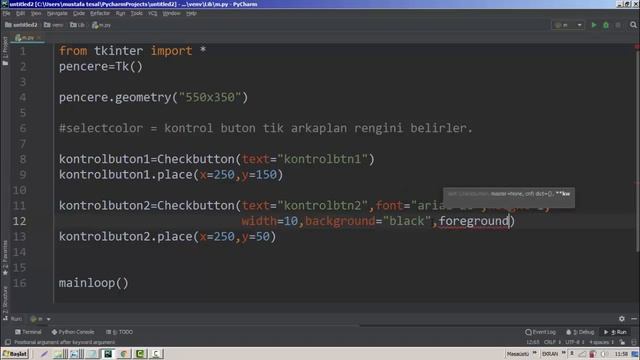Select venv breadcrumb folder
640x360 pixels.
click(53, 25)
